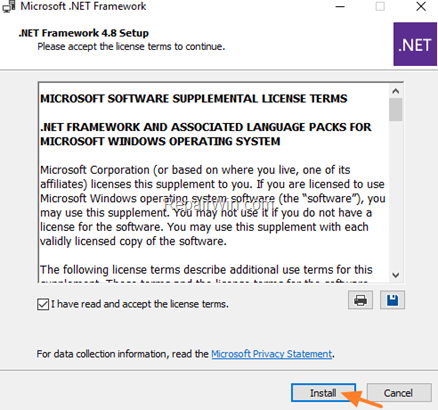This screenshot has width=438, height=410.
Task: Print the license terms using the printer icon
Action: pos(360,300)
